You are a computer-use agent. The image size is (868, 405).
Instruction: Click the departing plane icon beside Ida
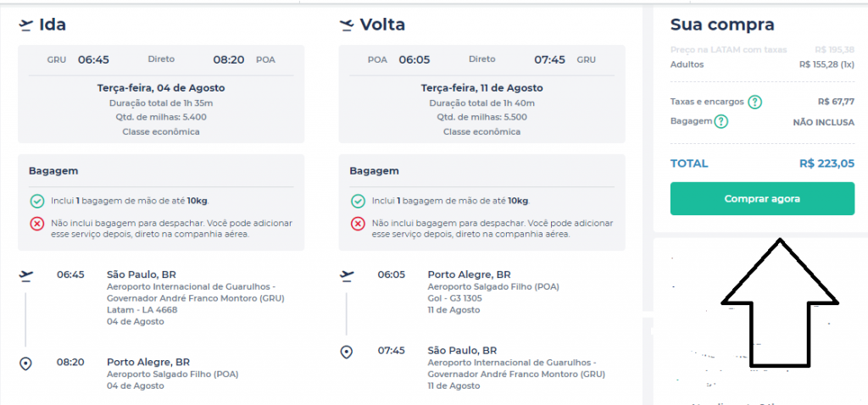(x=25, y=25)
